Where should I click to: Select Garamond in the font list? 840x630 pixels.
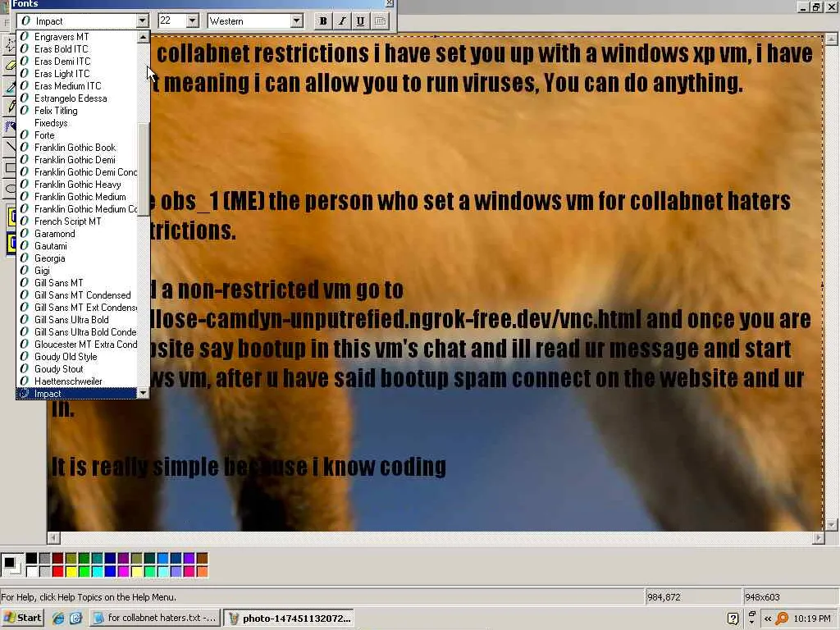[76, 234]
